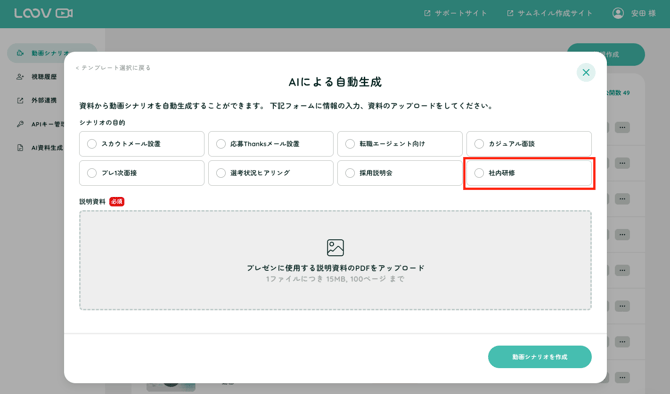Open 外部連携 in the sidebar
Screen dimensions: 670x394
point(37,100)
